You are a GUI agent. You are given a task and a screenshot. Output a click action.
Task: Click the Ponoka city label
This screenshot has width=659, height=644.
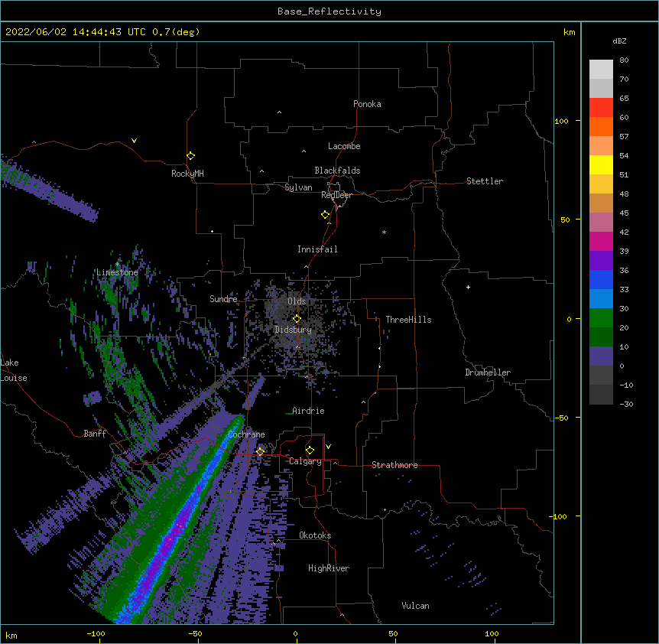[x=367, y=104]
